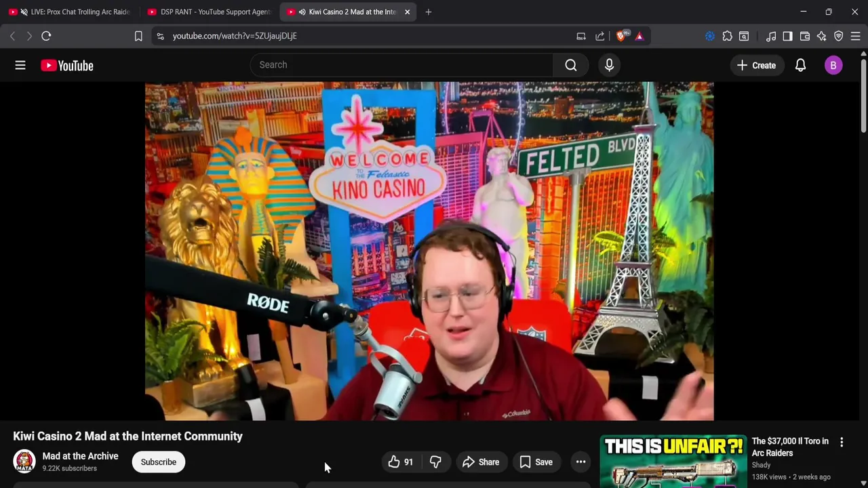Image resolution: width=868 pixels, height=488 pixels.
Task: Click install app icon in address bar
Action: click(x=581, y=36)
